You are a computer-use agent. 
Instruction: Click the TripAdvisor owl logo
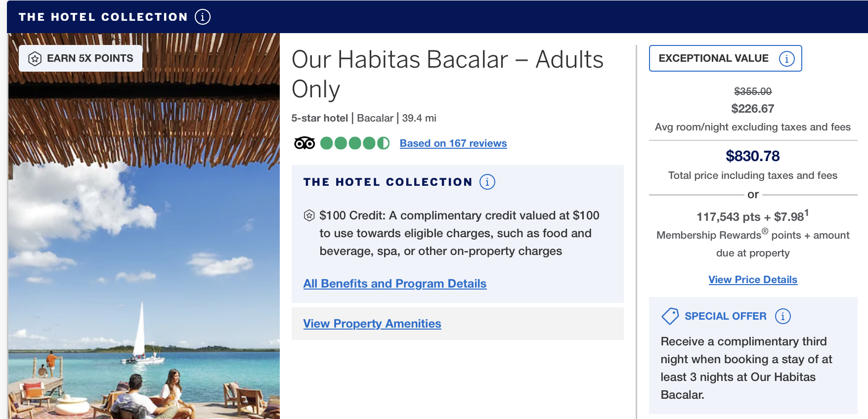[x=304, y=143]
